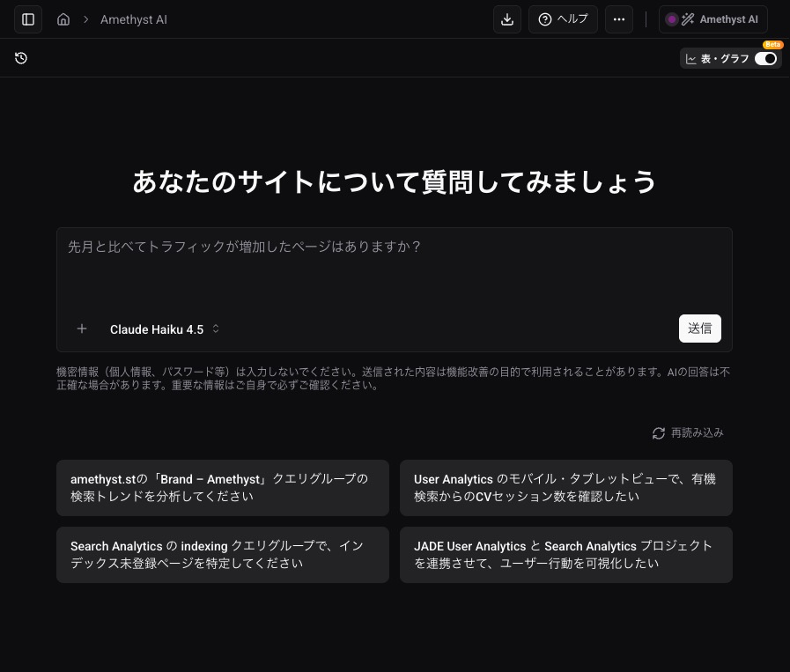Viewport: 790px width, 672px height.
Task: Open the three-dots more options menu
Action: (618, 19)
